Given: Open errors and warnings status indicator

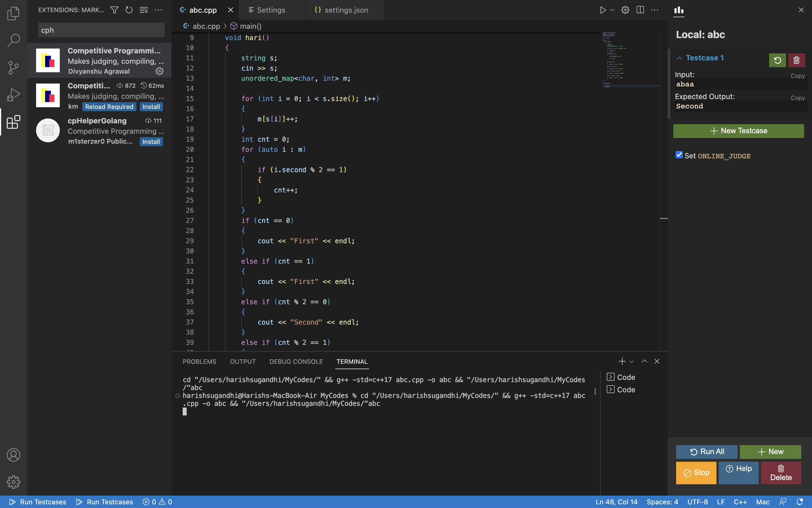Looking at the screenshot, I should [x=157, y=502].
